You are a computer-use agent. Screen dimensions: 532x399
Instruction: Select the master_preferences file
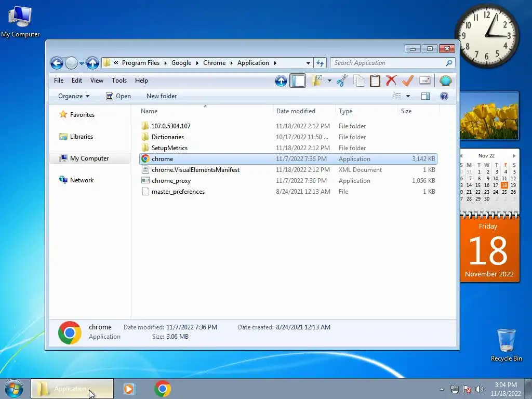(288, 192)
